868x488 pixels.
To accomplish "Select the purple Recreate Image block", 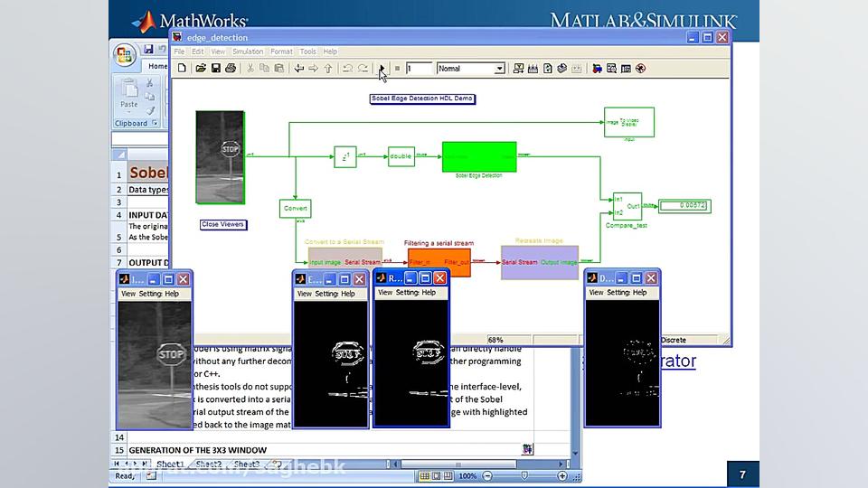I will click(x=540, y=262).
